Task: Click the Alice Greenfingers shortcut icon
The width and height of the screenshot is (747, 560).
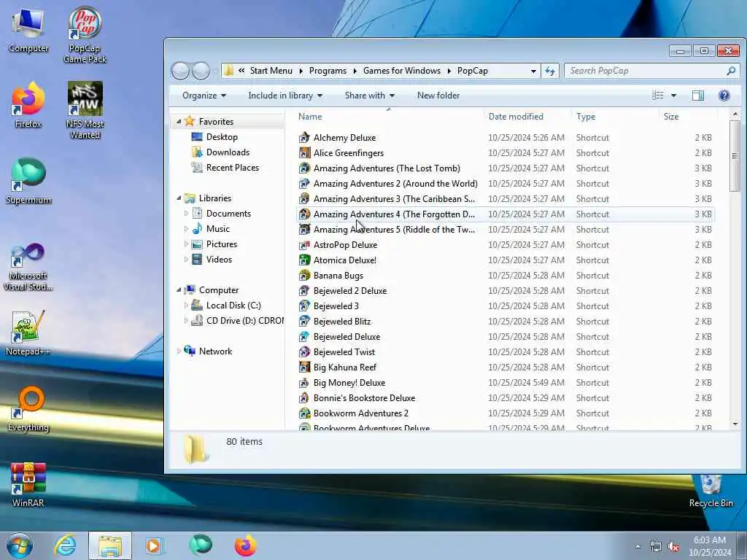Action: point(304,153)
